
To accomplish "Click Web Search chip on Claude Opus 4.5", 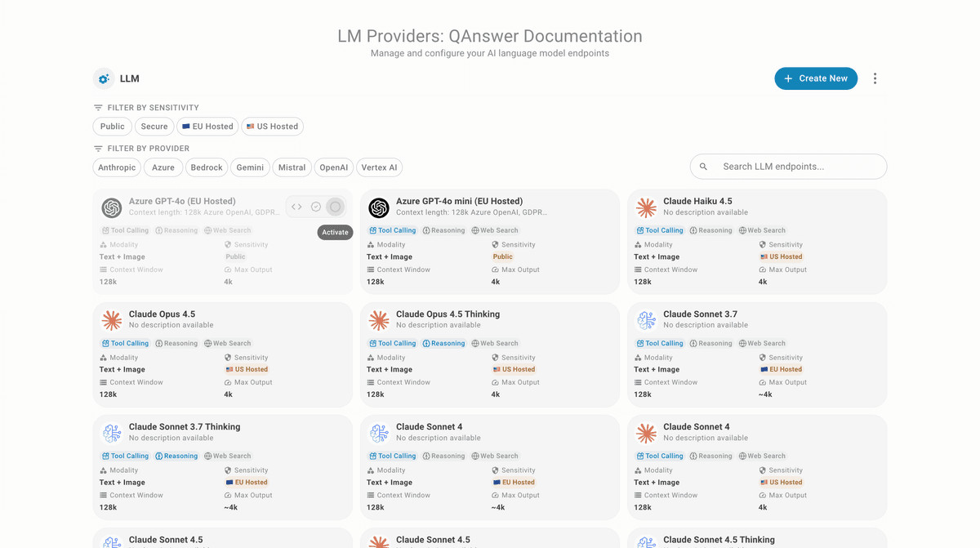I will pos(227,343).
